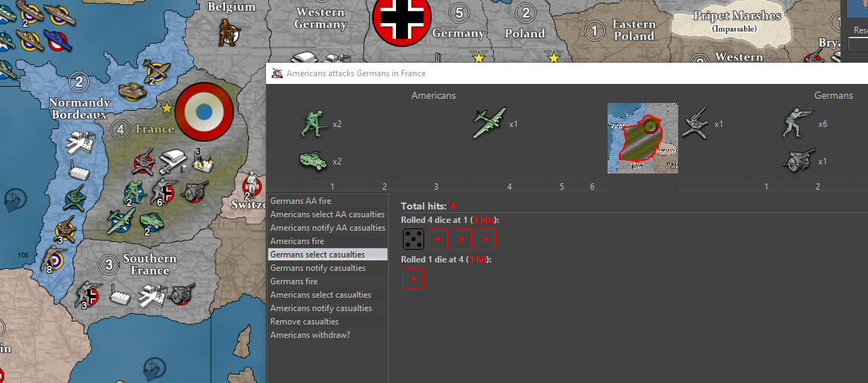Click the tank unit in Normandy Bordeaux
This screenshot has height=383, width=868.
click(x=132, y=91)
